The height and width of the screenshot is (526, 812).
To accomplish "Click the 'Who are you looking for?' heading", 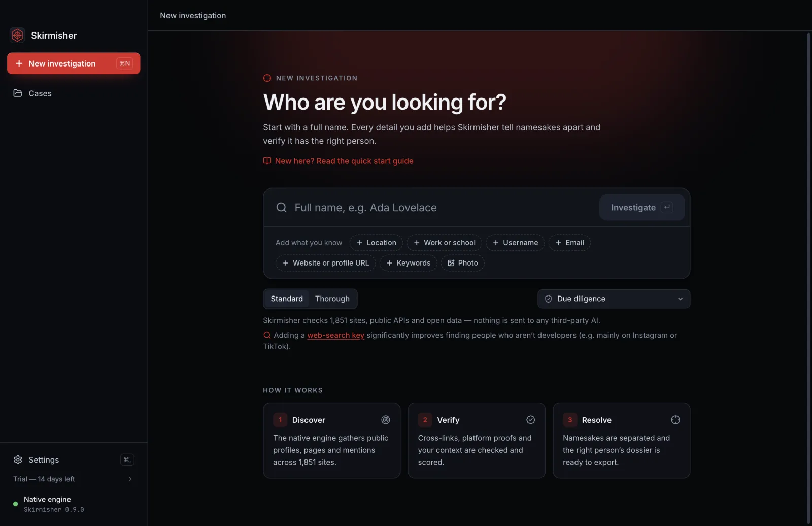I will [385, 102].
